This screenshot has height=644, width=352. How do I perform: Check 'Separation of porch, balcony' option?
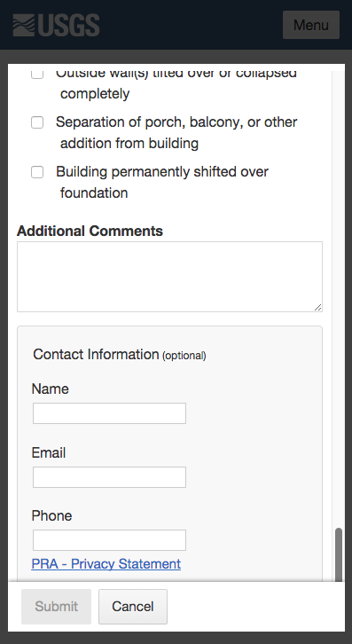coord(37,122)
